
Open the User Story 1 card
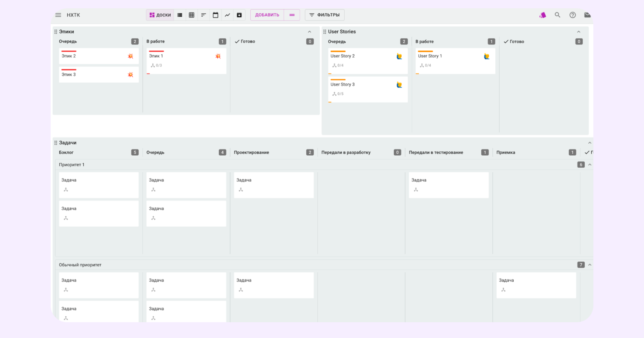click(x=455, y=61)
